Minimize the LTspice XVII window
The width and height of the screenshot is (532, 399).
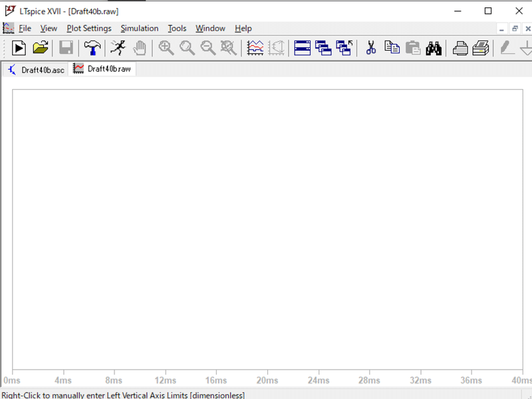coord(458,11)
